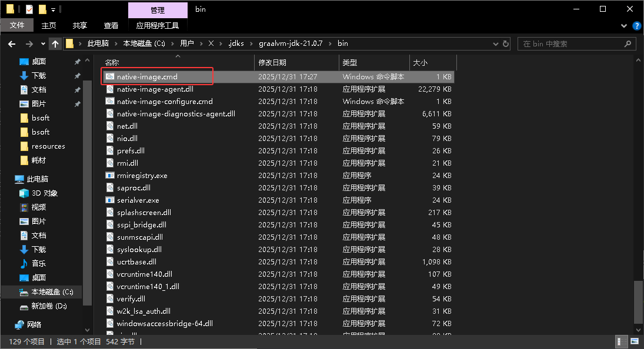Expand the chevron after graalvm-jdk-21.0.7 breadcrumb
The height and width of the screenshot is (349, 644).
330,43
